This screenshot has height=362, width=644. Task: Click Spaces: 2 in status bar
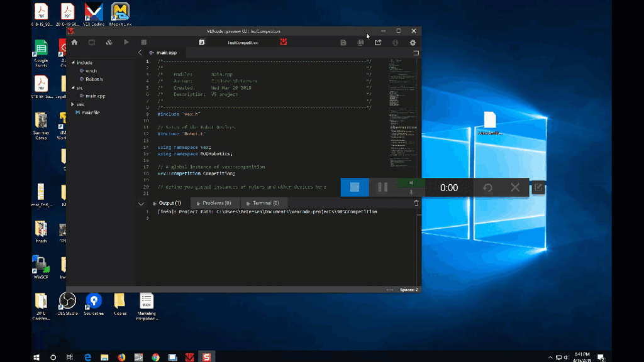tap(409, 290)
